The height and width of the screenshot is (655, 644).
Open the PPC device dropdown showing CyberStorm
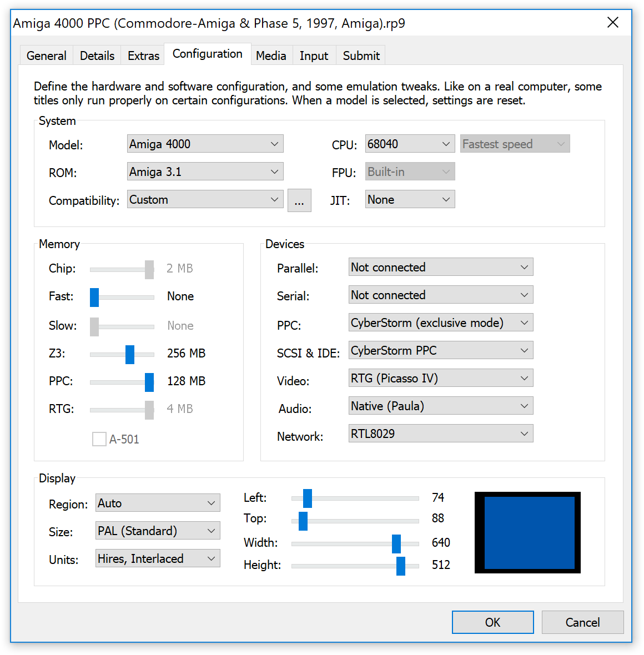pyautogui.click(x=441, y=323)
